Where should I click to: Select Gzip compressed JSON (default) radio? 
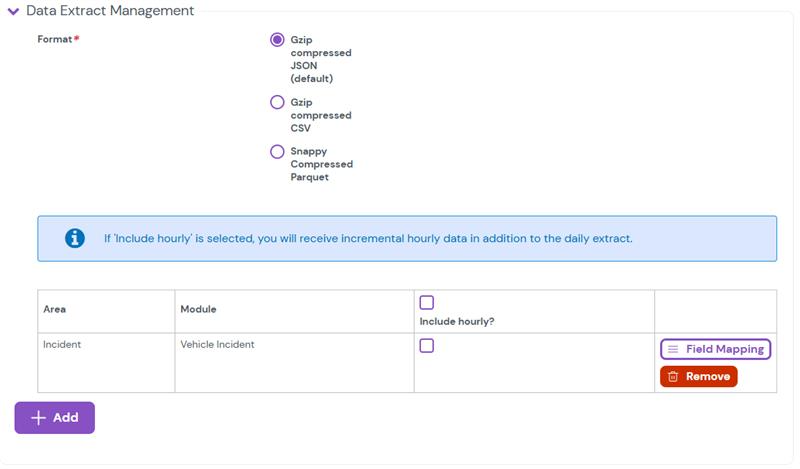tap(277, 40)
